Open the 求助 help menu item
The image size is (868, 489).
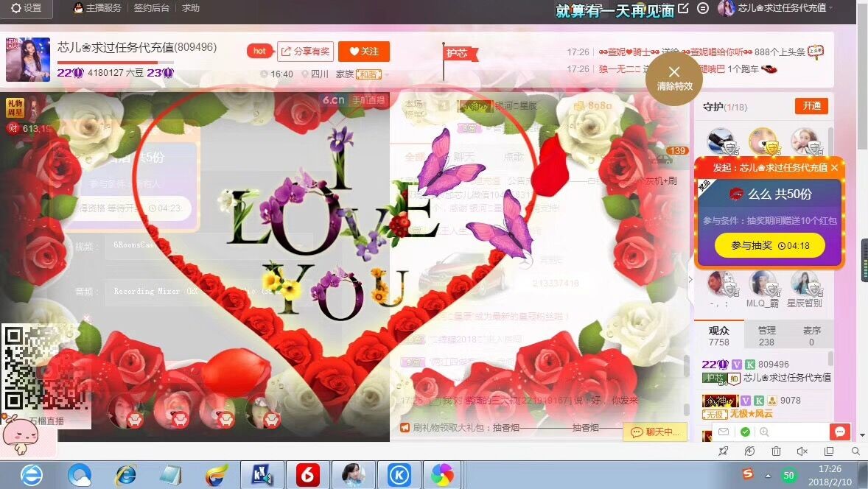pyautogui.click(x=190, y=8)
